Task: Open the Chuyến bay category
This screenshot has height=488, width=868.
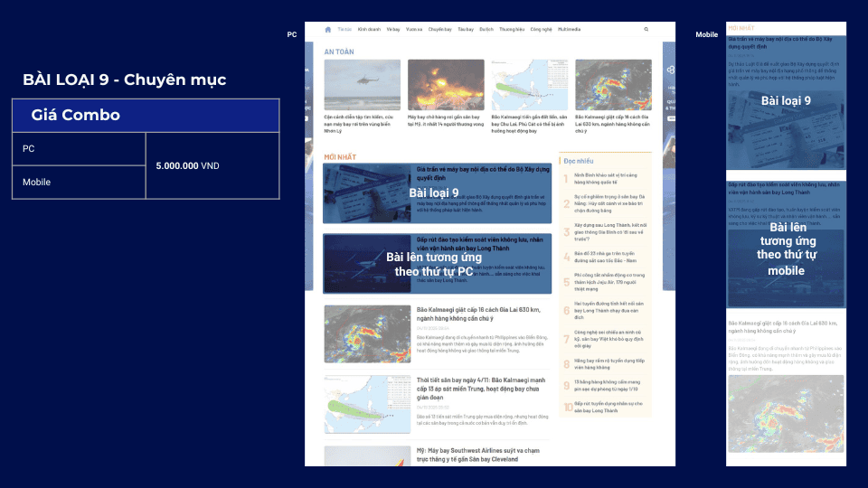Action: 440,29
